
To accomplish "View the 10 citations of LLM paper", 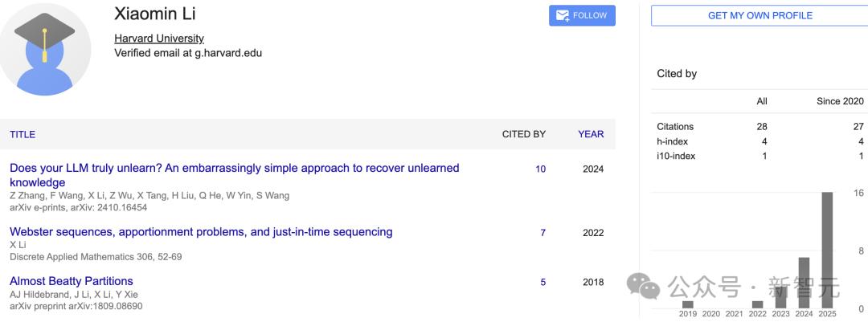I will 540,169.
